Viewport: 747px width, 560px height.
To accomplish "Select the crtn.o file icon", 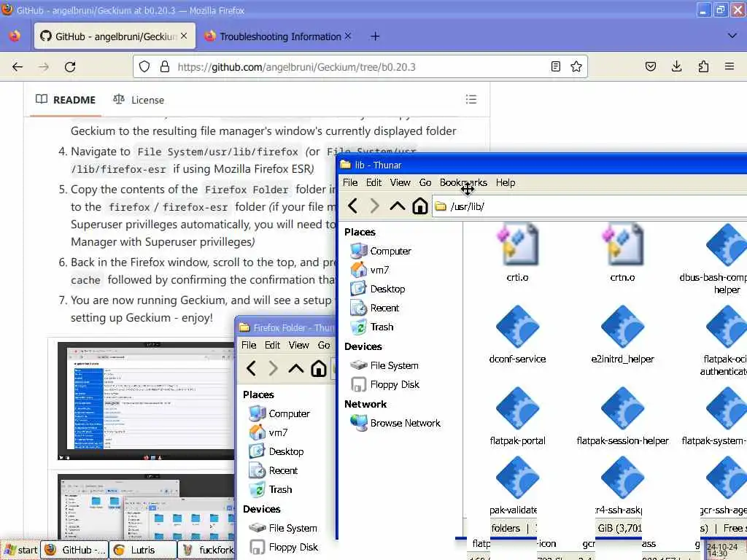I will tap(622, 245).
